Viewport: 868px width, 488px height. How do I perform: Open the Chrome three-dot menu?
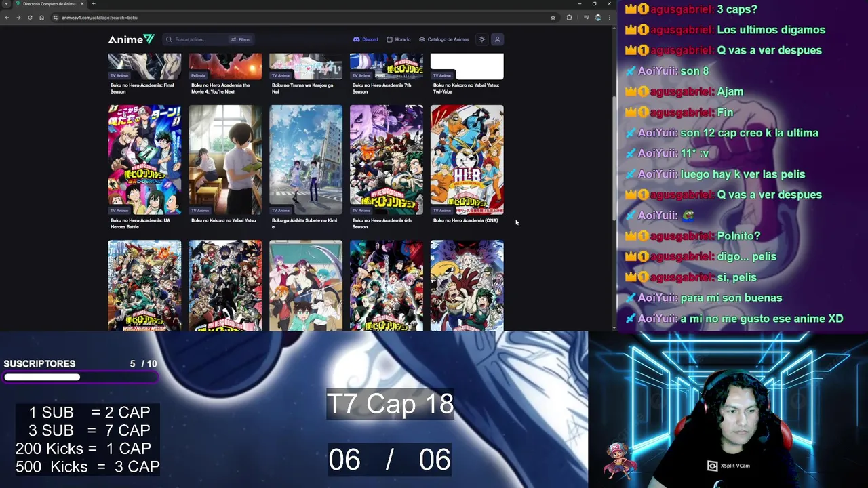pos(608,18)
